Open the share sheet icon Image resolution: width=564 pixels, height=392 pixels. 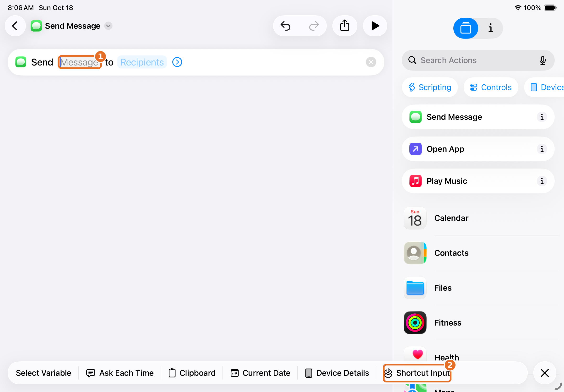point(345,26)
